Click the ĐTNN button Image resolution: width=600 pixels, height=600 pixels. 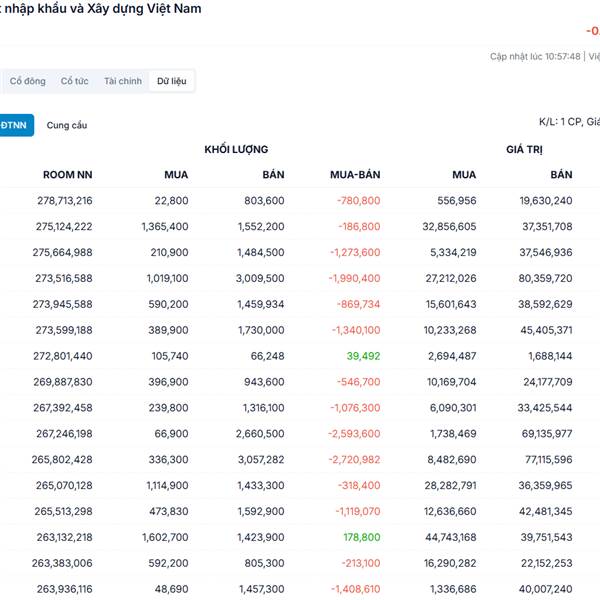[x=15, y=125]
